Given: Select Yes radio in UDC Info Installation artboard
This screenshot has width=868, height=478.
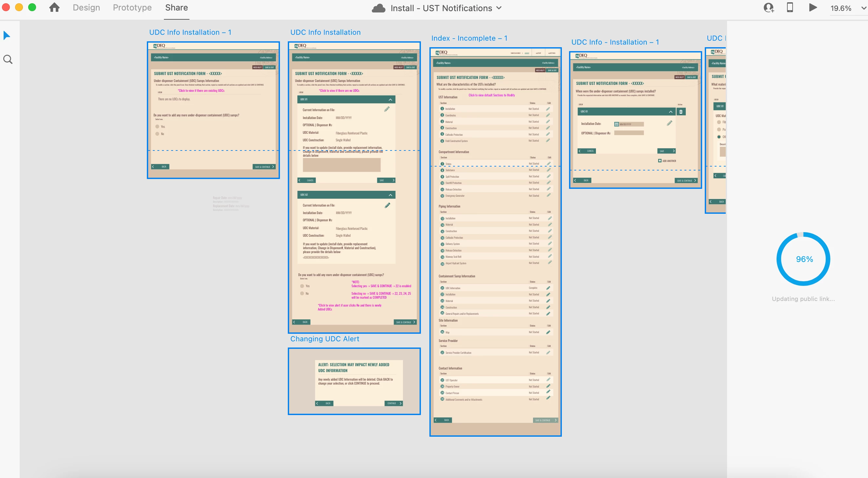Looking at the screenshot, I should click(x=302, y=286).
